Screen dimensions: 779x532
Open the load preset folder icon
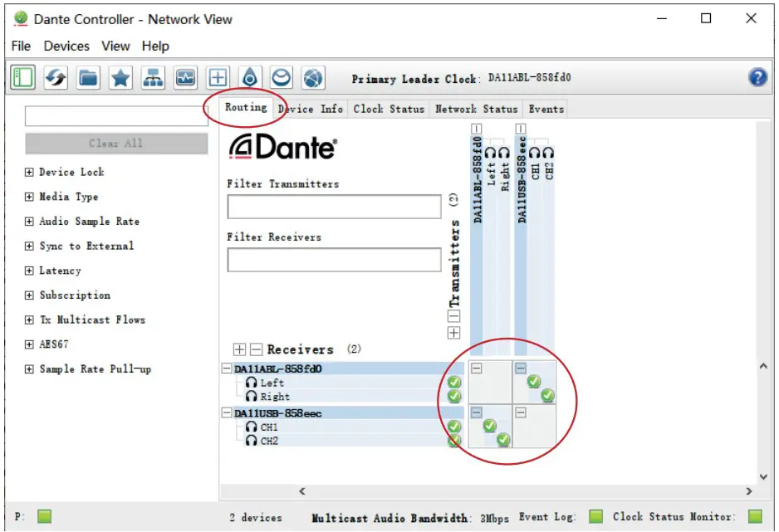[88, 78]
